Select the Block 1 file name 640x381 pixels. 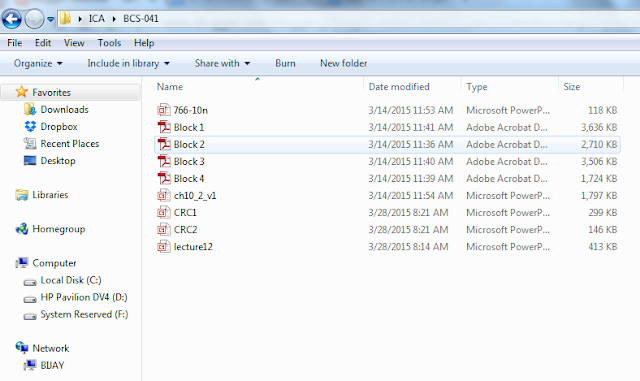coord(189,127)
